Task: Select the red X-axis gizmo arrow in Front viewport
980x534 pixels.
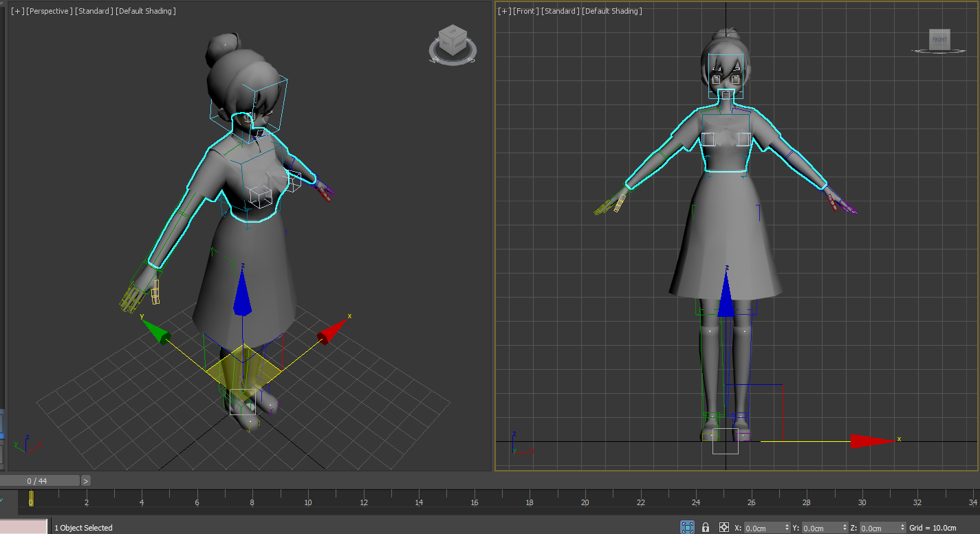Action: point(873,441)
